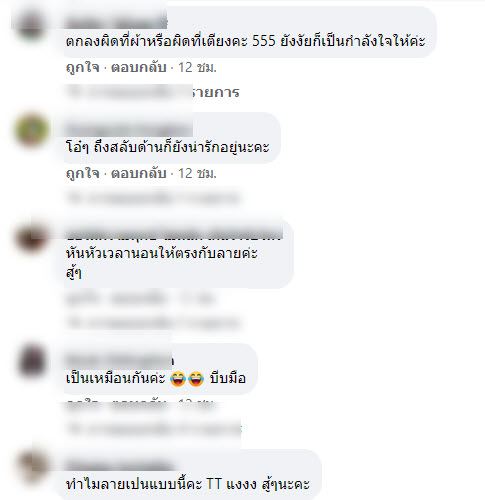485x500 pixels.
Task: Open profile picture of the 'ตกลงผิดที่ผ้า' commenter
Action: click(x=31, y=26)
